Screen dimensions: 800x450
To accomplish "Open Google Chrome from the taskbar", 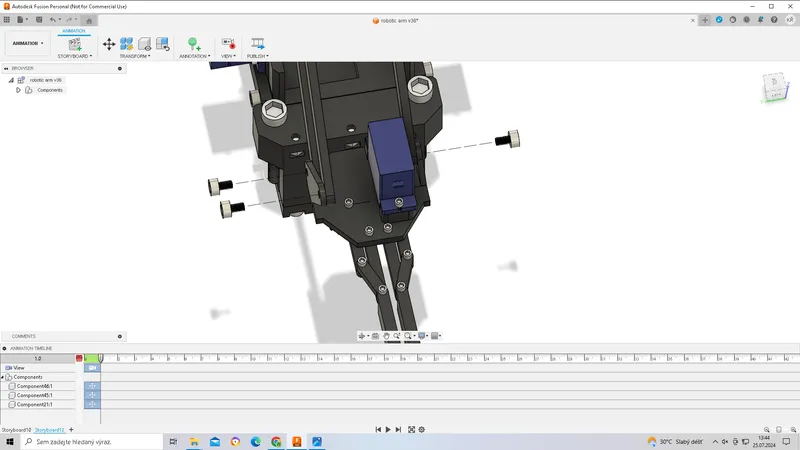I will (x=276, y=442).
